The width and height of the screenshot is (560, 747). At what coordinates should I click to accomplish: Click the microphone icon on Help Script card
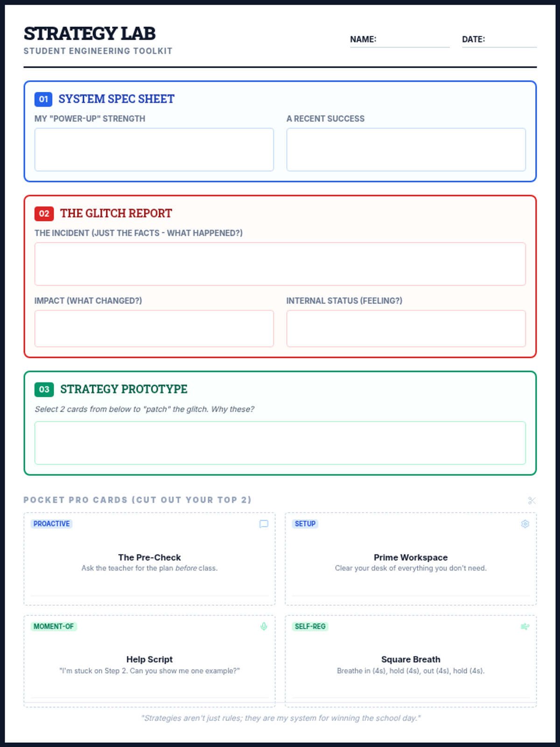coord(264,627)
